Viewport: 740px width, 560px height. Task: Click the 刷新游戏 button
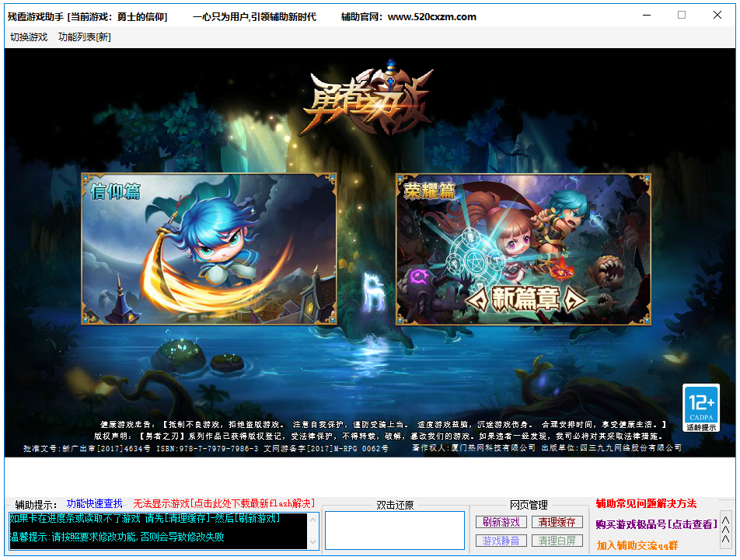pyautogui.click(x=501, y=522)
